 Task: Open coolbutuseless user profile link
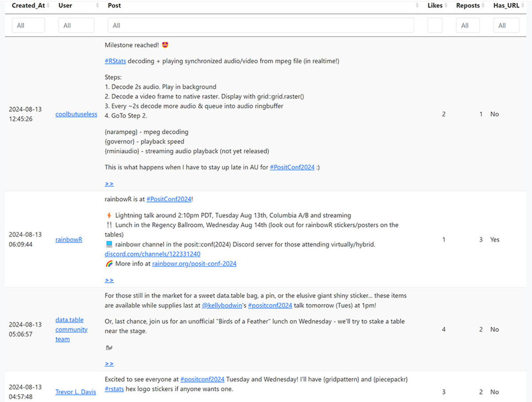coord(76,114)
